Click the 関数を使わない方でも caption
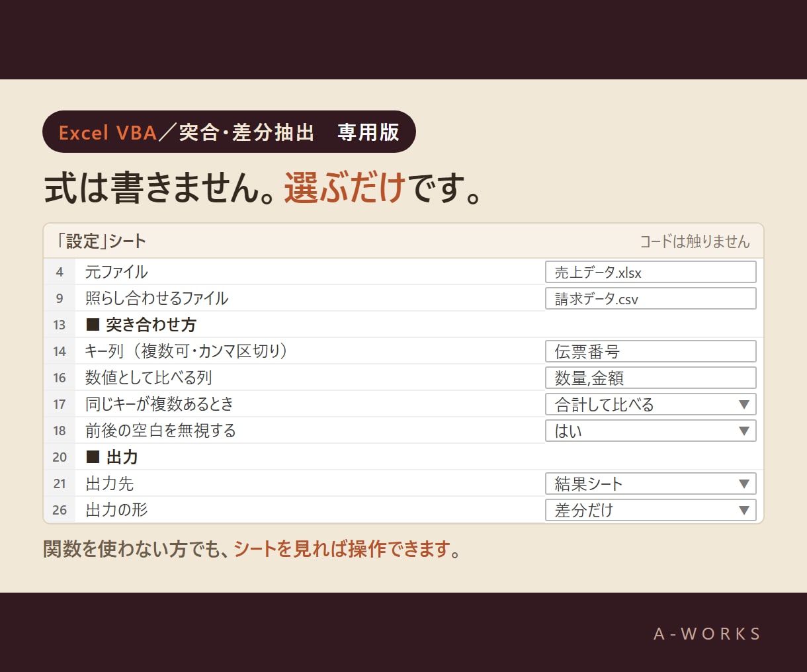 point(136,549)
